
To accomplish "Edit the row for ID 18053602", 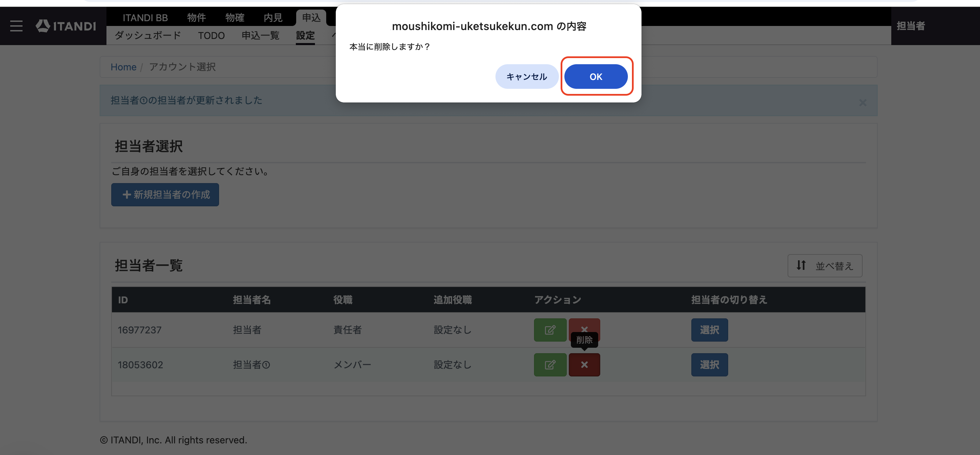I will [550, 364].
